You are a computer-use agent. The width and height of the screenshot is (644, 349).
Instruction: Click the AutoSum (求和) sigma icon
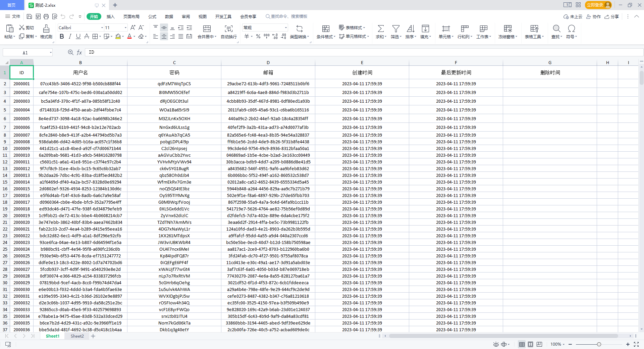381,29
